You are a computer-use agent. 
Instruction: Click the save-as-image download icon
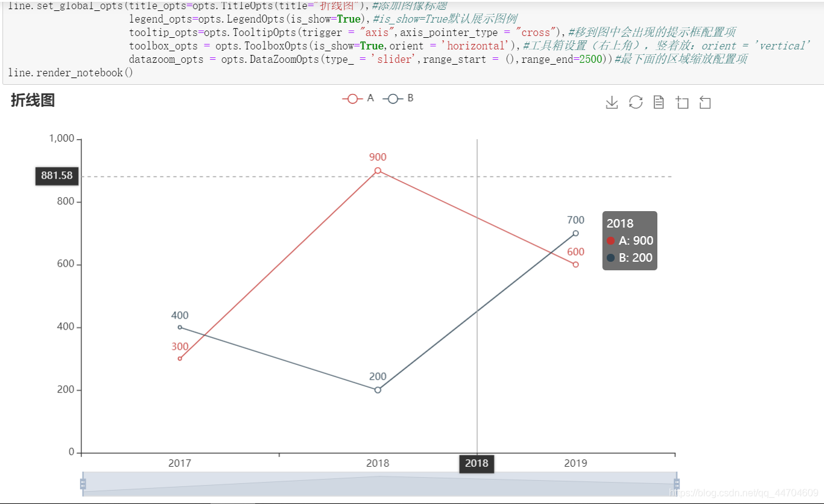612,103
